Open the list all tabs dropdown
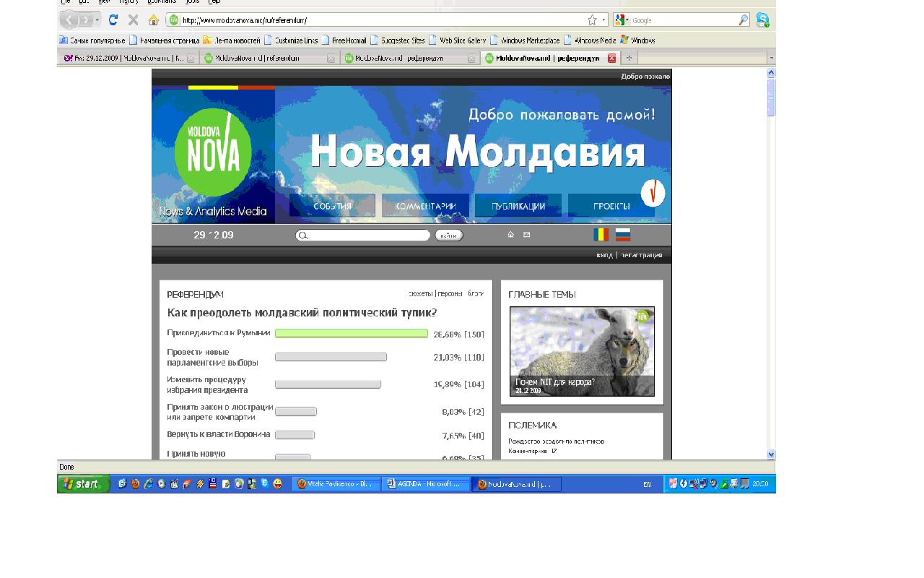Image resolution: width=924 pixels, height=578 pixels. [x=771, y=58]
